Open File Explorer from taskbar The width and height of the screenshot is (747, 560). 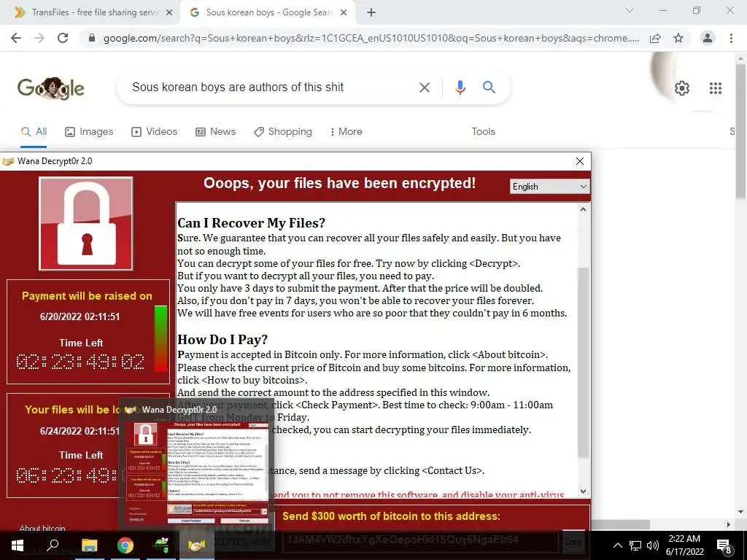pyautogui.click(x=89, y=545)
